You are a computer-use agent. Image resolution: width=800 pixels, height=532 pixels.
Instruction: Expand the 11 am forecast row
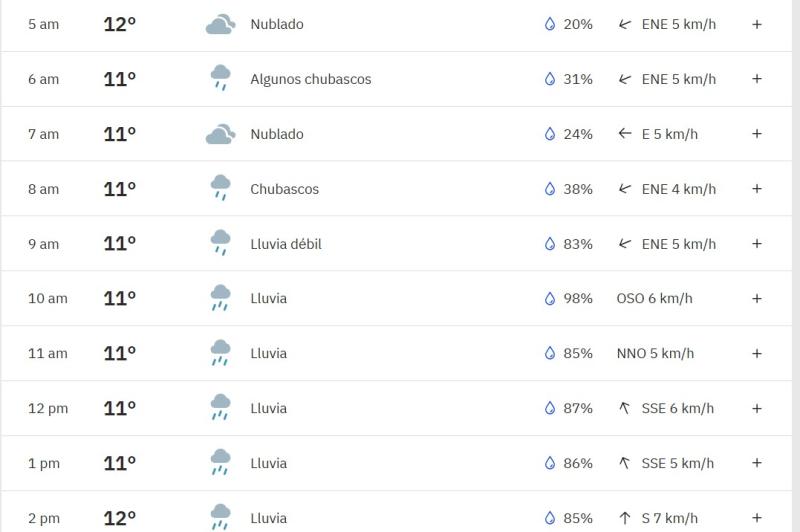(x=757, y=353)
